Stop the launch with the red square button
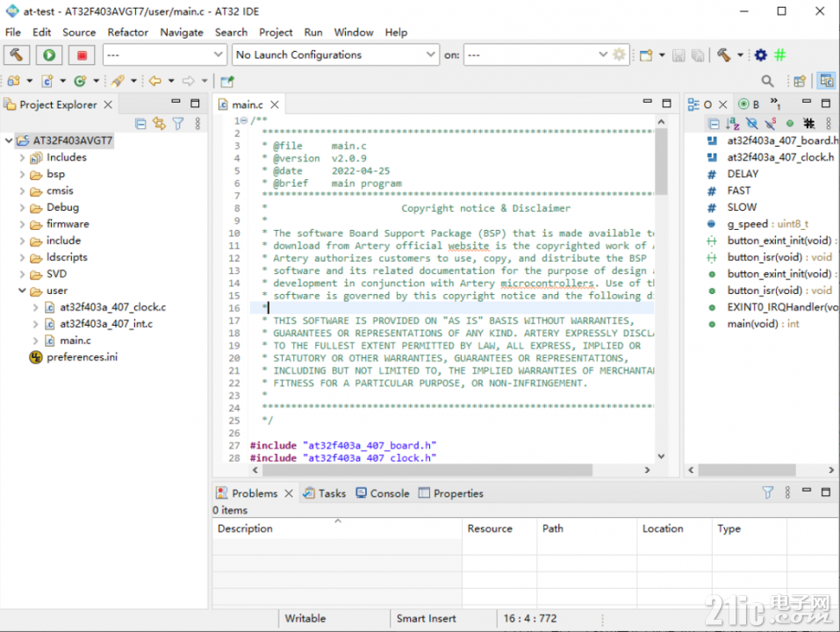 [x=82, y=54]
